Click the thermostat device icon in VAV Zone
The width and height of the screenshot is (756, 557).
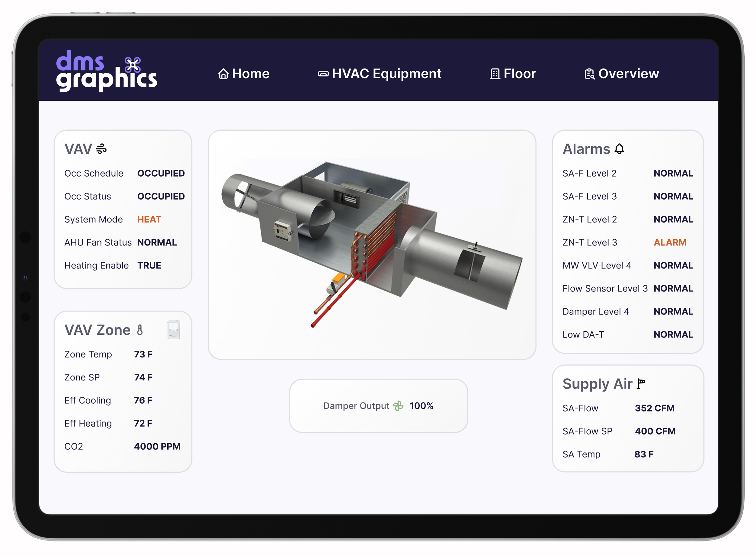[174, 329]
